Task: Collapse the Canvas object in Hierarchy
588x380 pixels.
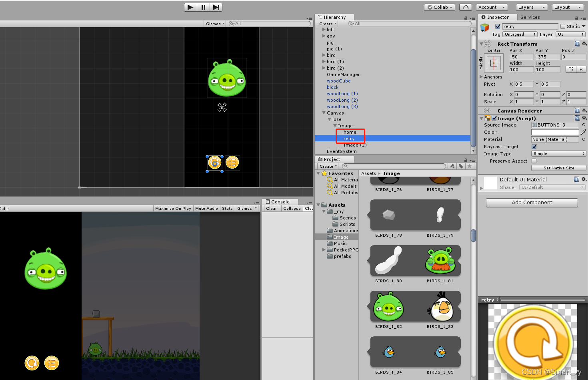Action: (x=324, y=113)
